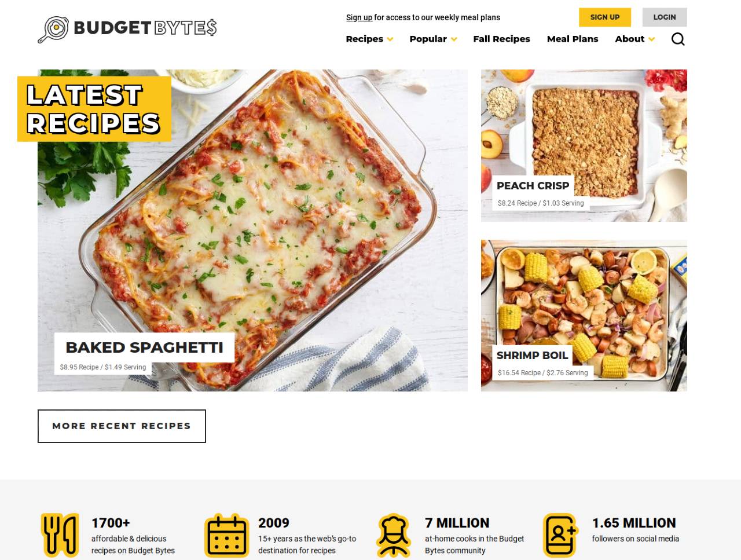The width and height of the screenshot is (741, 560).
Task: Click the fork and knife 1700+ icon
Action: [x=60, y=535]
